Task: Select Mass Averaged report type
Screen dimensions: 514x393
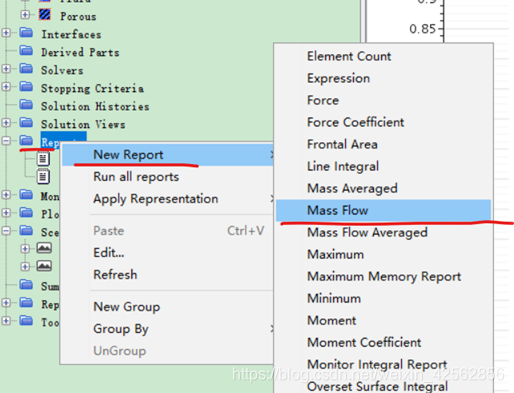Action: click(383, 188)
